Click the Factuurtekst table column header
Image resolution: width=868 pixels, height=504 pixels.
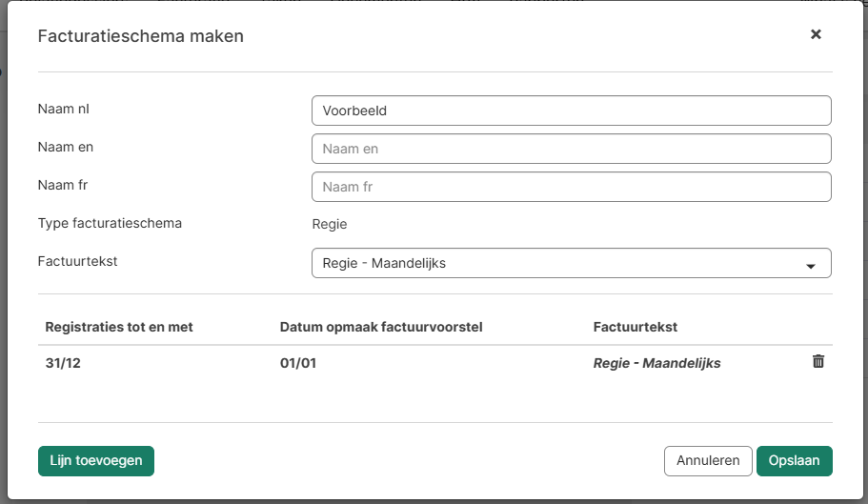point(635,327)
